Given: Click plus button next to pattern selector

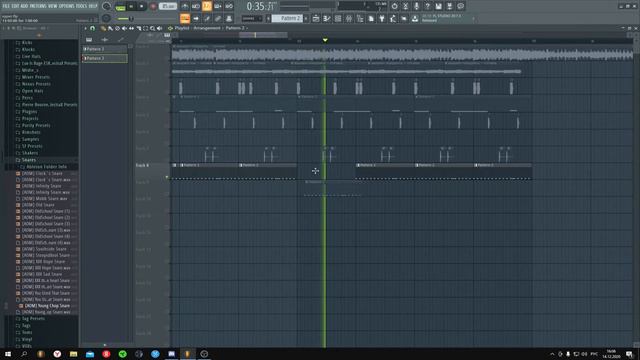Looking at the screenshot, I should pos(306,18).
